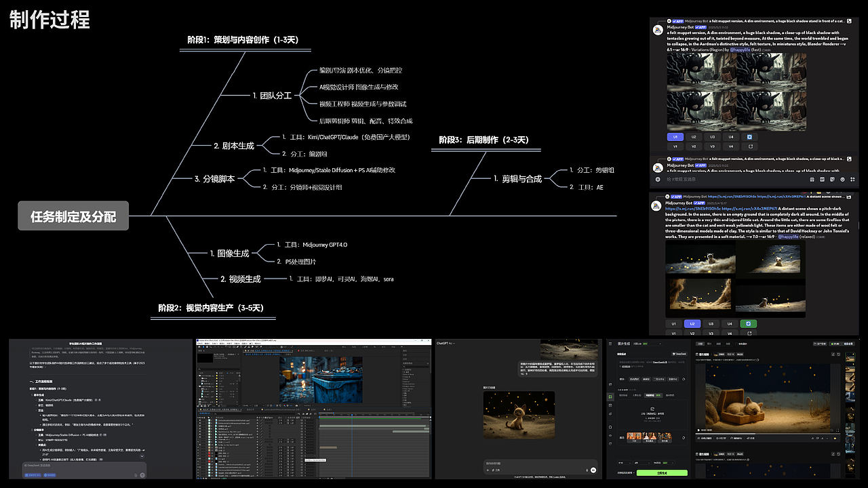Click the blue reroll icon beside the shadow grid's U4

click(750, 136)
